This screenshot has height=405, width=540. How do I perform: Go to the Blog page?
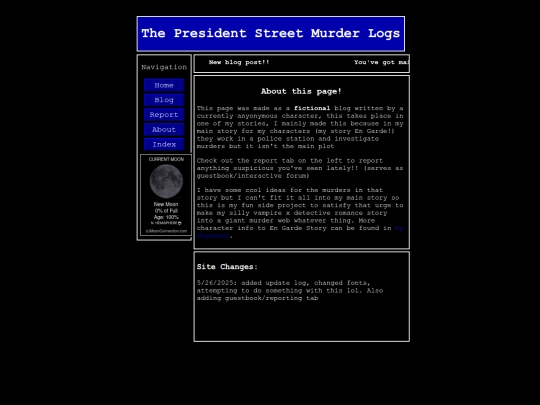(x=164, y=100)
